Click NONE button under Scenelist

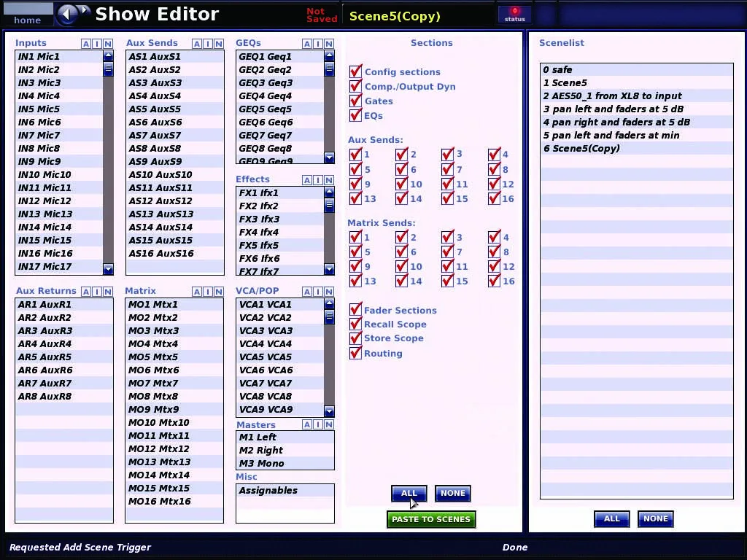[656, 519]
